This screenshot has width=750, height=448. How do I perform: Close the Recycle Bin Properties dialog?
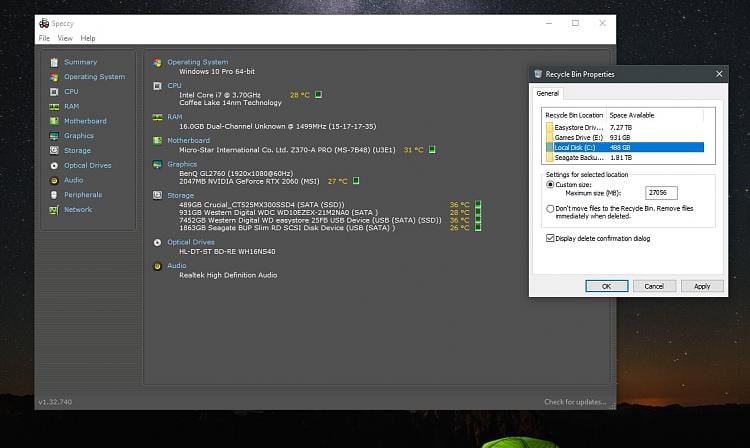point(719,74)
